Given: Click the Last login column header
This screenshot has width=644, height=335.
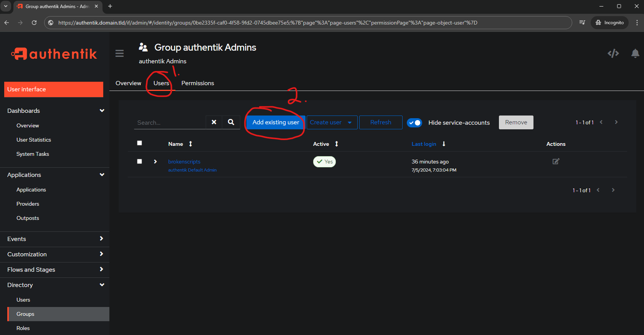Looking at the screenshot, I should click(x=424, y=144).
